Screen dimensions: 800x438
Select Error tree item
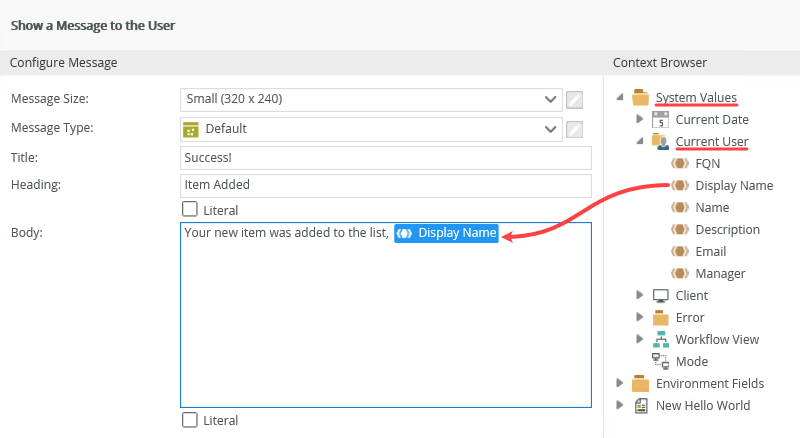coord(690,318)
